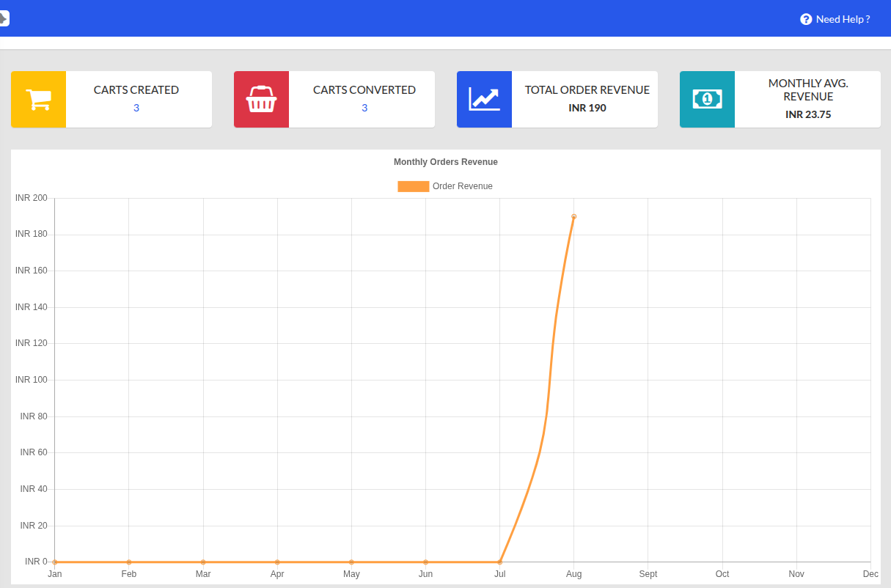Viewport: 891px width, 588px height.
Task: Click the Monthly Orders Revenue chart title
Action: (x=446, y=162)
